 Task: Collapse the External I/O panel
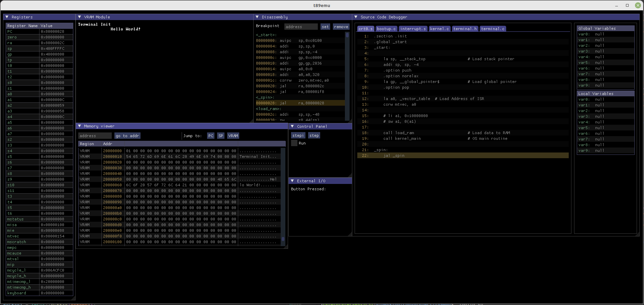click(292, 181)
